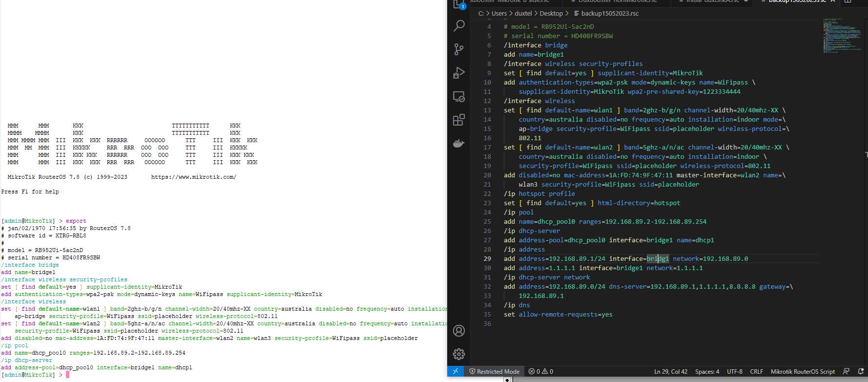Click '/ip pool' line in terminal output

pos(15,345)
